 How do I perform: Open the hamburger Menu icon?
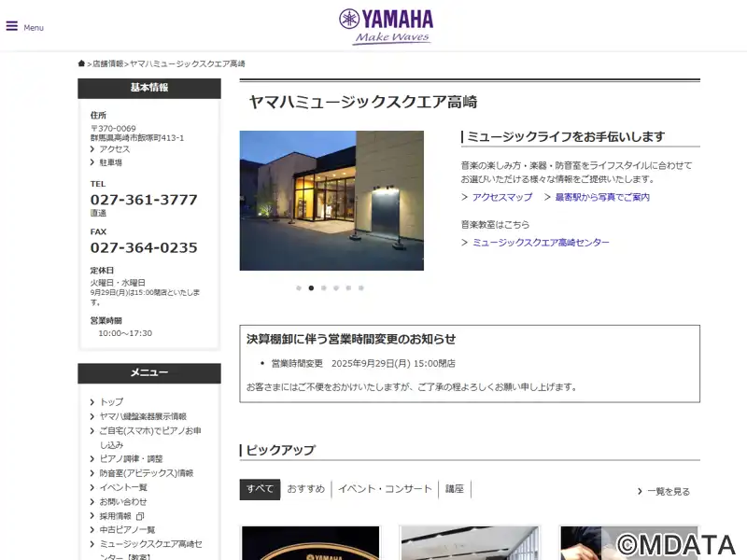pyautogui.click(x=12, y=26)
